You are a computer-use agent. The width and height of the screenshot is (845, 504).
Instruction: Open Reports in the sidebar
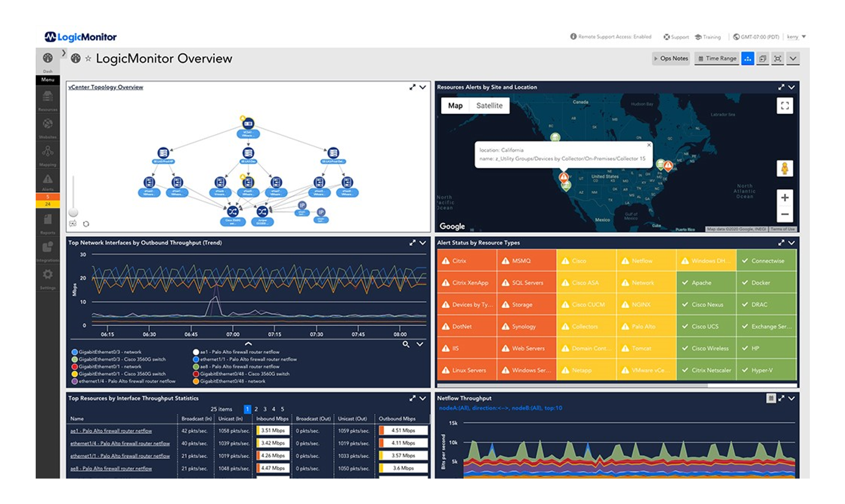tap(48, 224)
